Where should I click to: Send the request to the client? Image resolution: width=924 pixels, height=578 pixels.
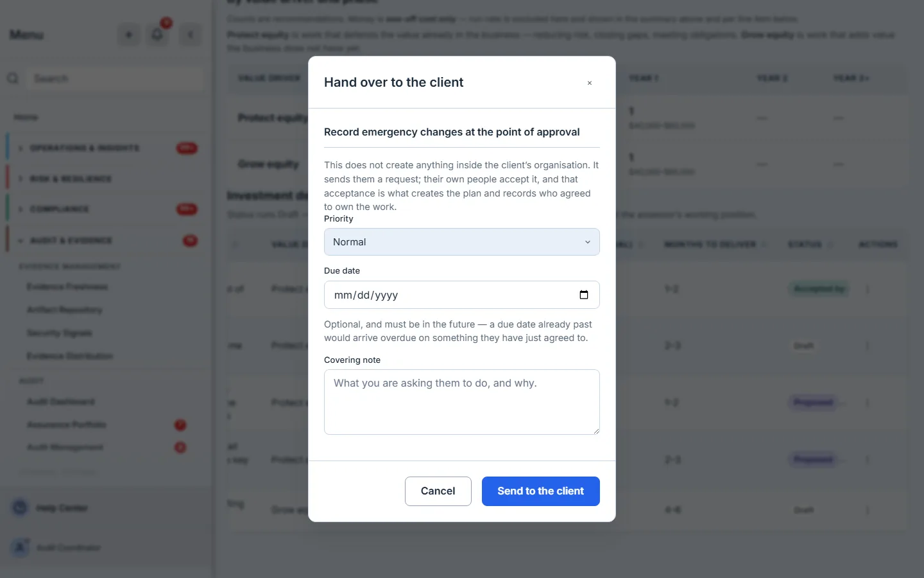click(x=541, y=491)
